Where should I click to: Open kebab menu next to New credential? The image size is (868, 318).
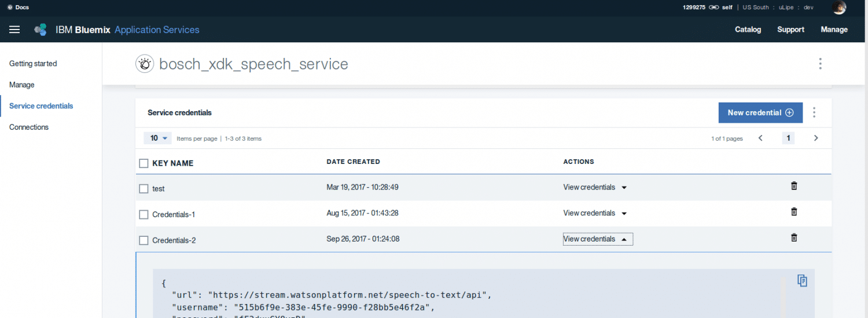click(x=814, y=112)
